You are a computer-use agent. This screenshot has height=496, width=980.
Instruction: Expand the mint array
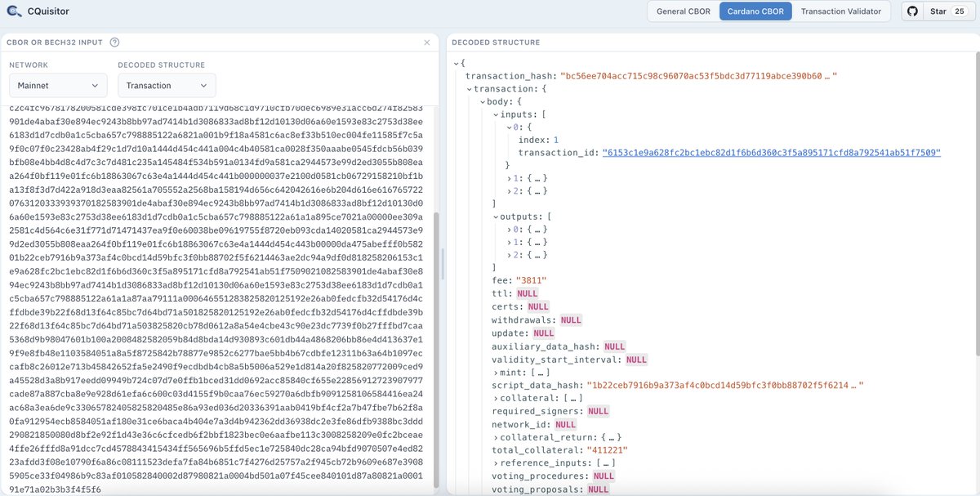495,373
